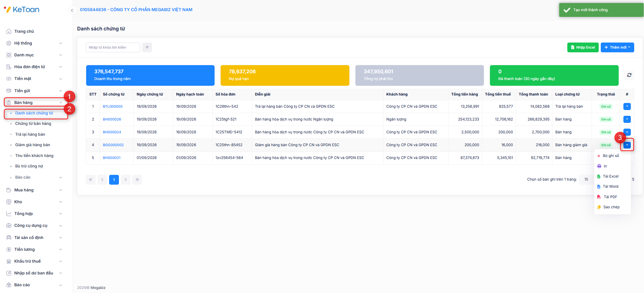Click the Mua hàng clipboard icon
The image size is (644, 293).
tap(9, 190)
